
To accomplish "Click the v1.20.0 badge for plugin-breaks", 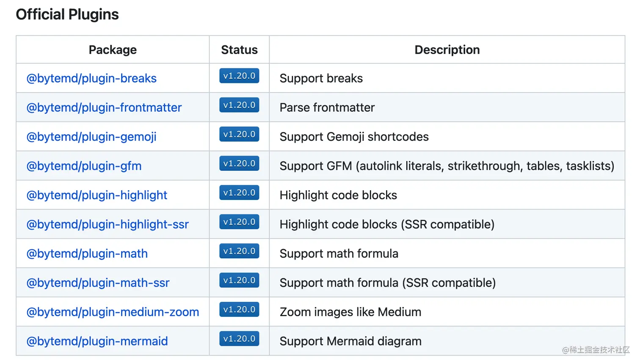I will 239,76.
